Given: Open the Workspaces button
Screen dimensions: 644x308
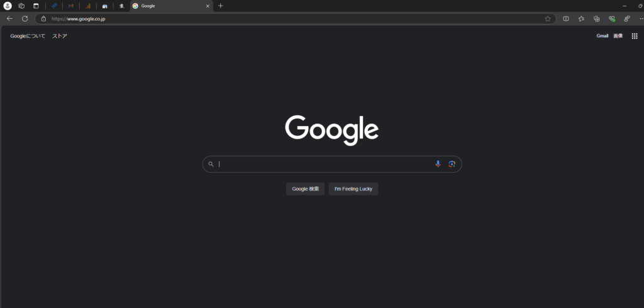Looking at the screenshot, I should point(21,6).
